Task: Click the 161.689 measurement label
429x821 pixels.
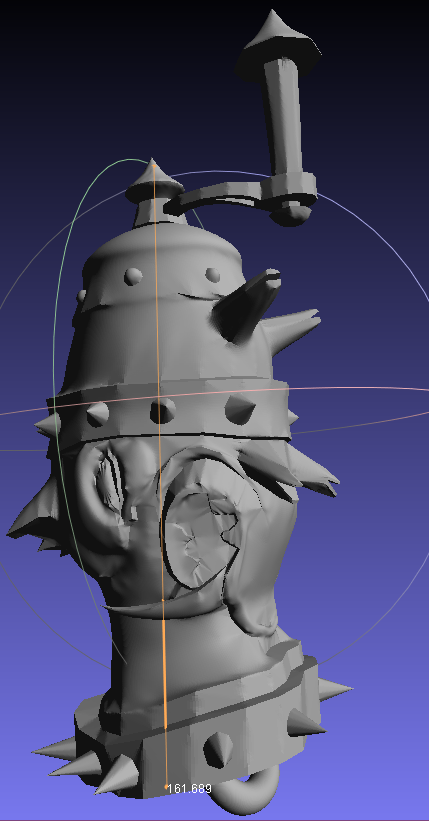Action: coord(189,789)
